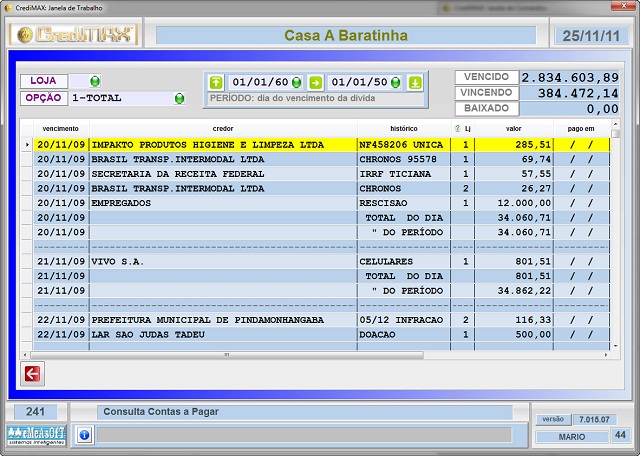The height and width of the screenshot is (456, 640).
Task: Click the credor column header
Action: coord(223,129)
